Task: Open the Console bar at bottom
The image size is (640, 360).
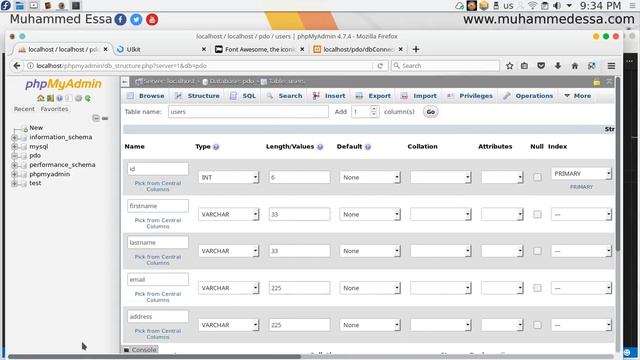Action: pos(140,350)
